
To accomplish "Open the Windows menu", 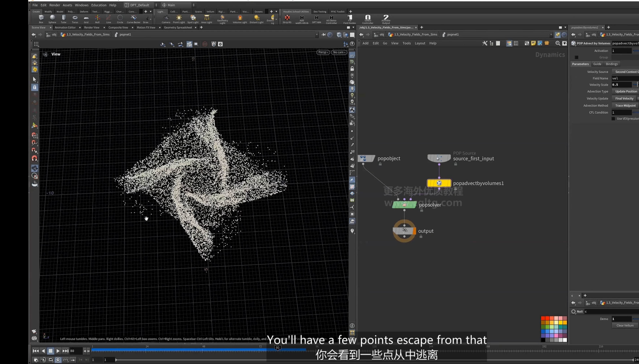I will pos(82,5).
